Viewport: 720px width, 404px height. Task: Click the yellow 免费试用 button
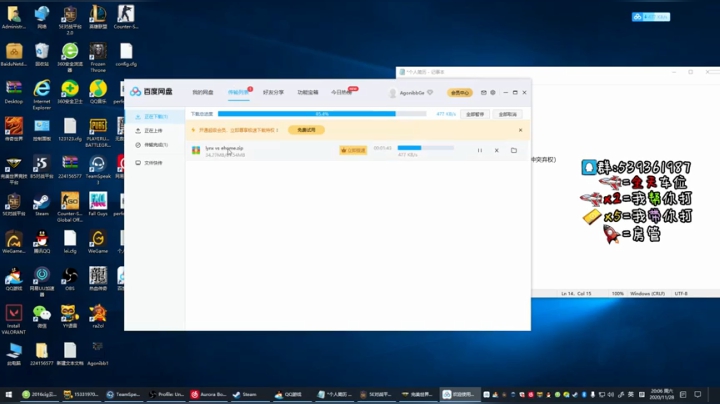[306, 130]
